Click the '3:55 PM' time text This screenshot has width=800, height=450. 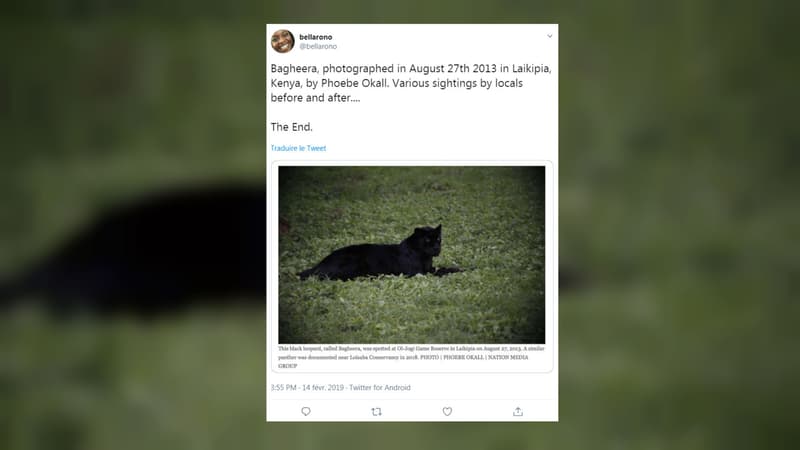pos(283,388)
